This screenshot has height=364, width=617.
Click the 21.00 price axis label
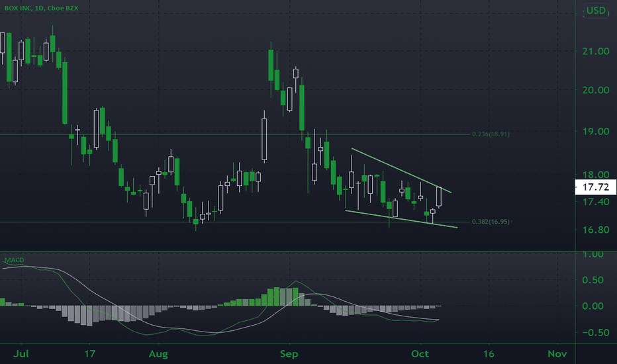(x=596, y=52)
